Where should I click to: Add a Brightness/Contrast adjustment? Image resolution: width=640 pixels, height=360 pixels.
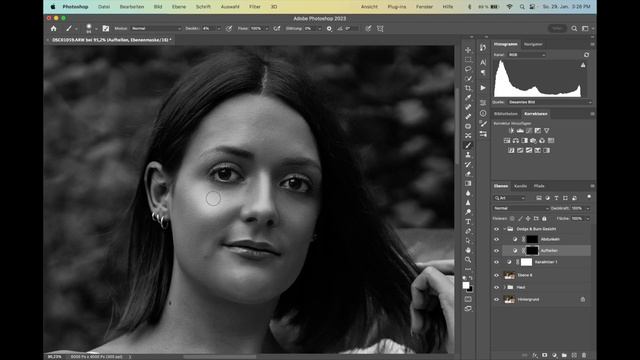pyautogui.click(x=511, y=131)
